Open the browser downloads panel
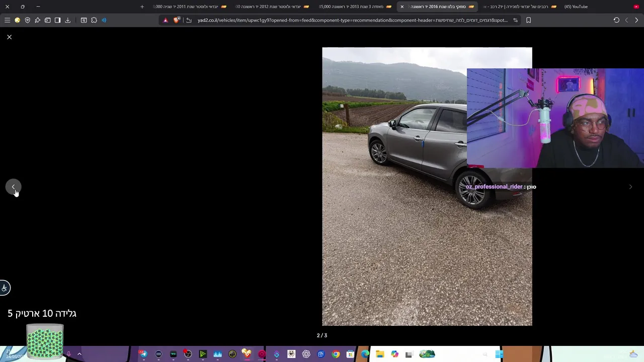The height and width of the screenshot is (362, 644). click(67, 20)
